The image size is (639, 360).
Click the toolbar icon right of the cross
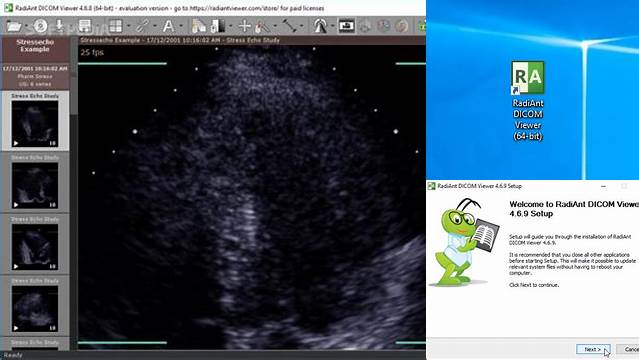coord(262,26)
